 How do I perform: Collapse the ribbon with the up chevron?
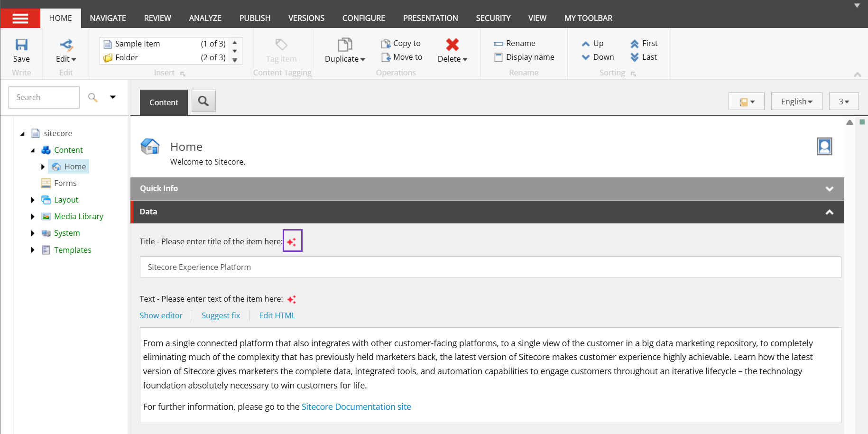pyautogui.click(x=858, y=74)
